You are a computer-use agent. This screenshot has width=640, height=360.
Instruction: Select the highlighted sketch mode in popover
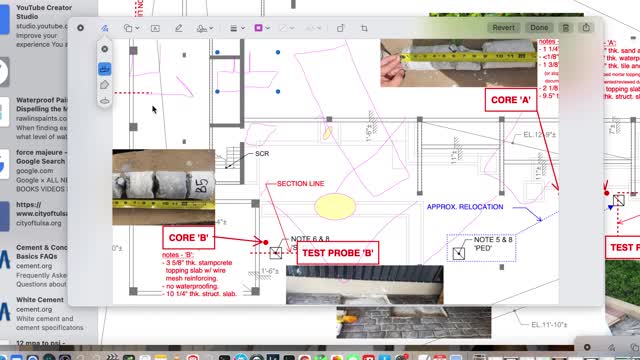104,69
